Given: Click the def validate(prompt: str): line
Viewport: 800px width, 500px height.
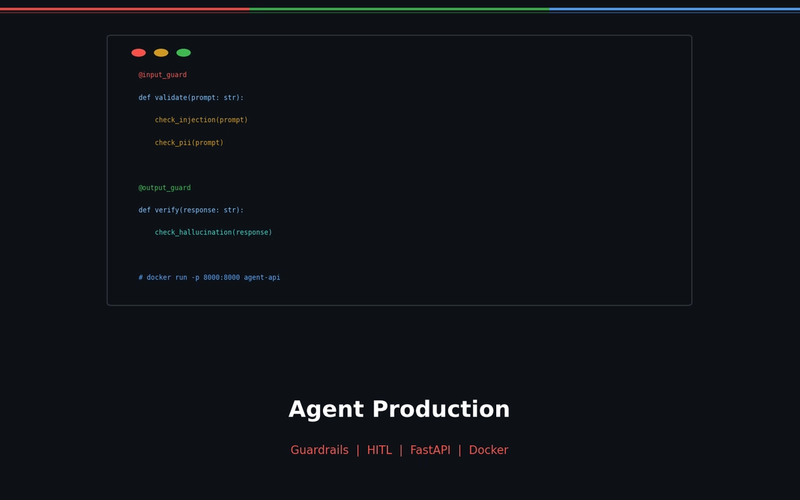Looking at the screenshot, I should coord(191,97).
